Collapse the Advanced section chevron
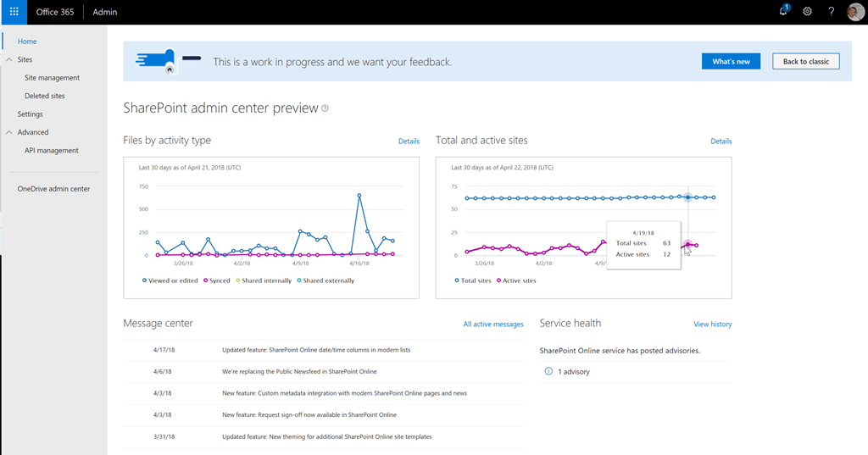Screen dimensions: 868x455 [8, 132]
